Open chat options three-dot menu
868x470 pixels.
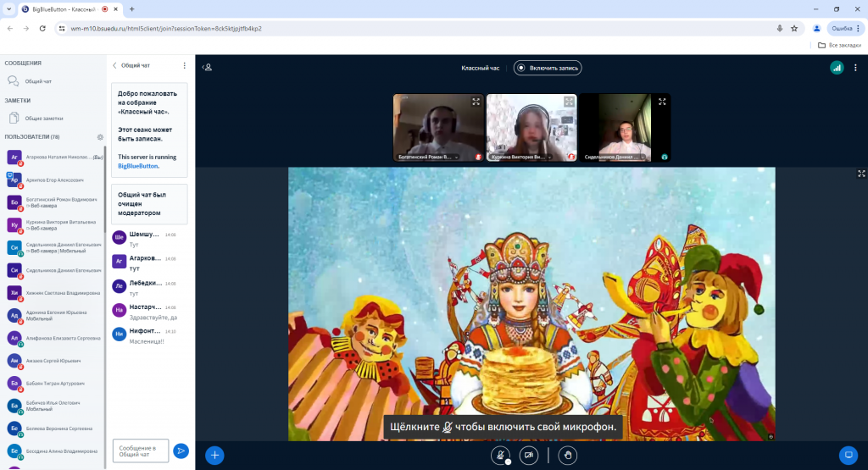[x=184, y=65]
